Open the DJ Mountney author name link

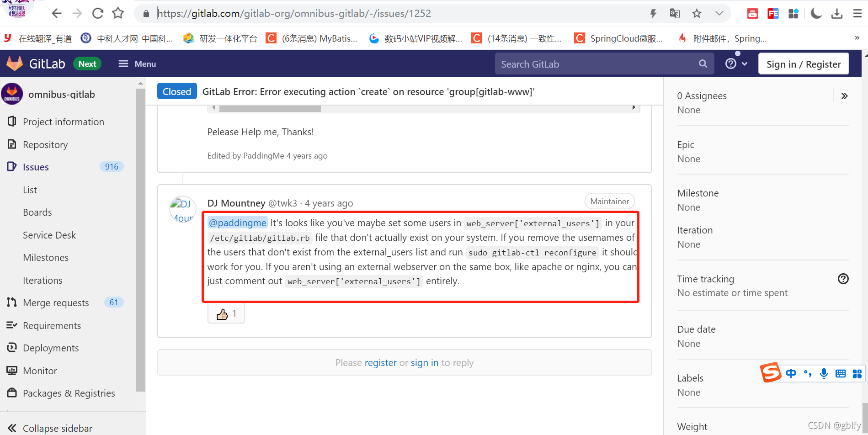[x=236, y=203]
